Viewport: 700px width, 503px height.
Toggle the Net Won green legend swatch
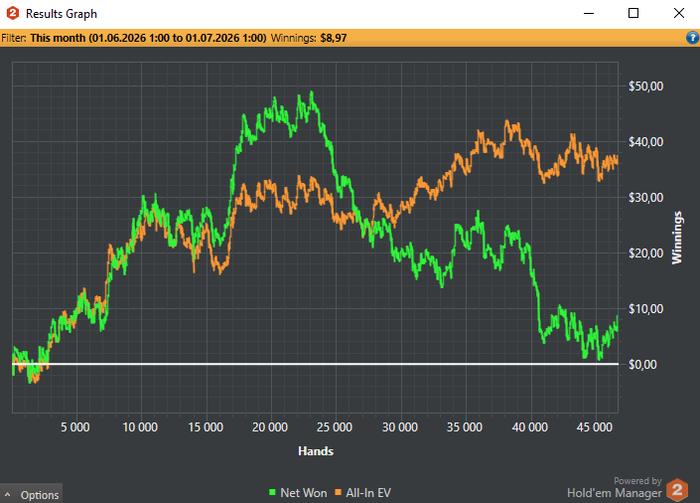272,492
